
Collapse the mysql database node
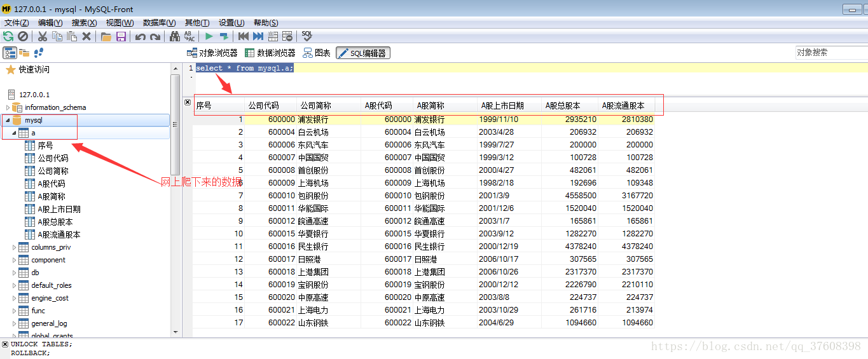point(8,120)
